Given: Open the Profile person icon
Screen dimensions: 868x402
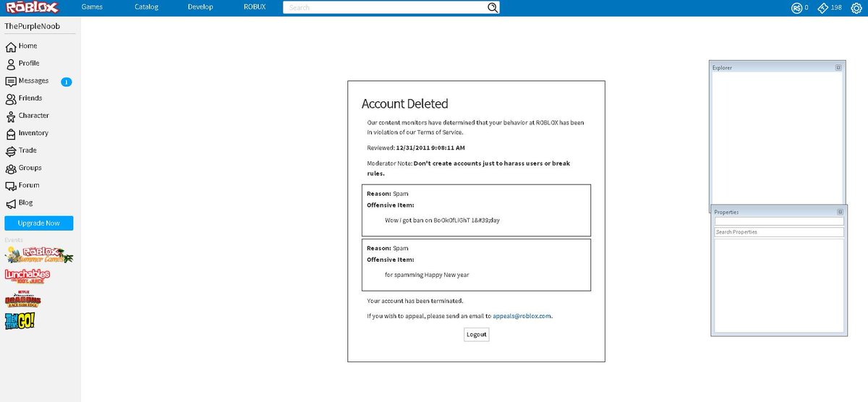Looking at the screenshot, I should (10, 64).
